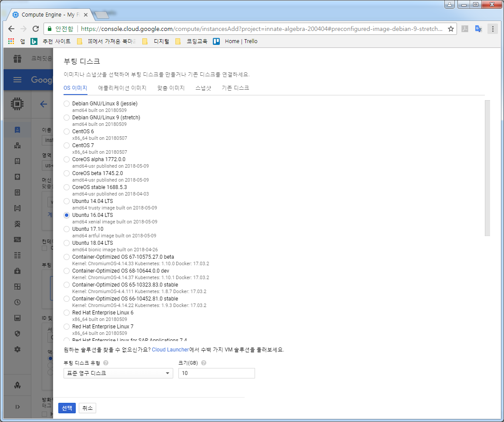
Task: Open the Cloud Launcher link
Action: (170, 350)
